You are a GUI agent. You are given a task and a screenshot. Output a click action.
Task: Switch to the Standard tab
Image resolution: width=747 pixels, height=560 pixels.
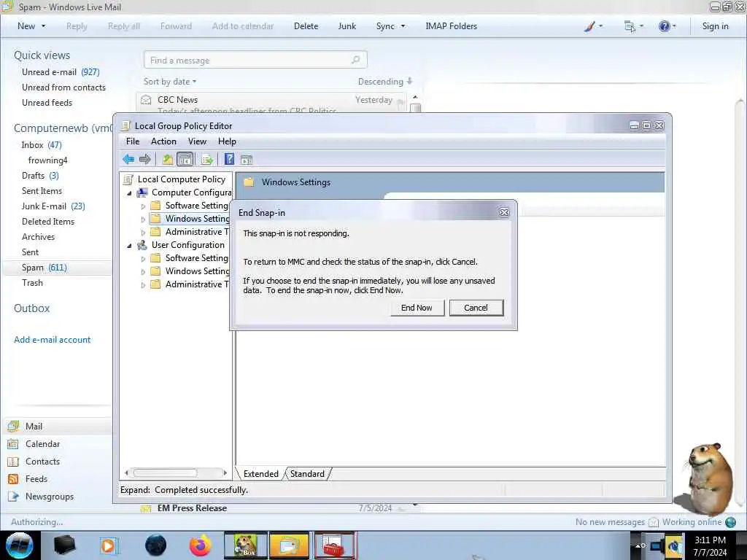click(x=307, y=474)
